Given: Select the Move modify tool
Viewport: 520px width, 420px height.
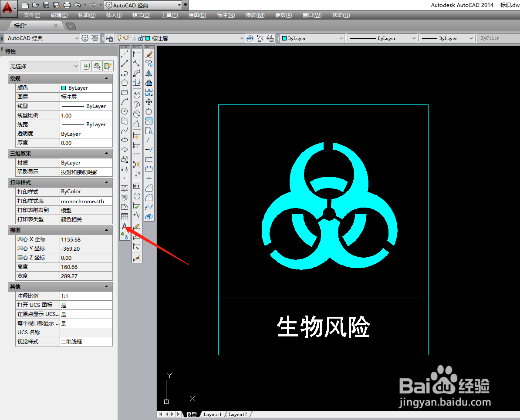Looking at the screenshot, I should pos(149,102).
